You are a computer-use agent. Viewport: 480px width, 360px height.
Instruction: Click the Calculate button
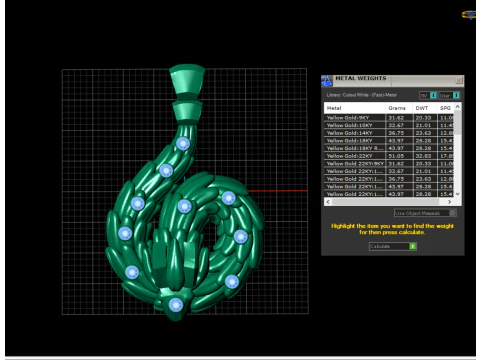(x=393, y=246)
